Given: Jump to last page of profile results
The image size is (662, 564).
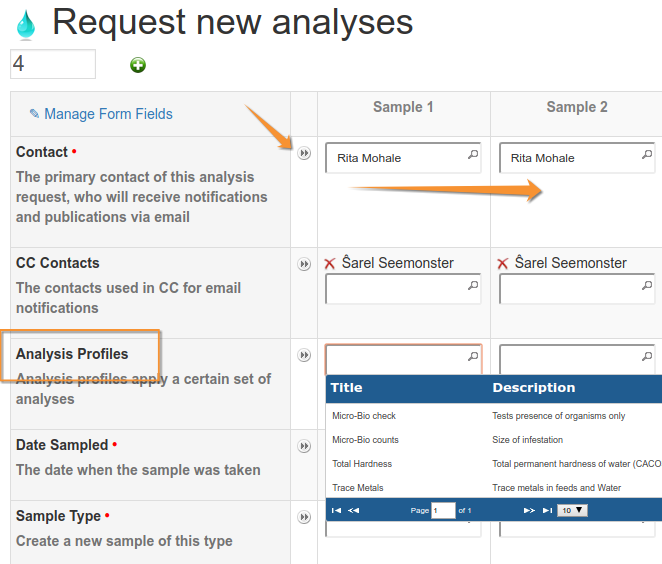Looking at the screenshot, I should tap(547, 510).
